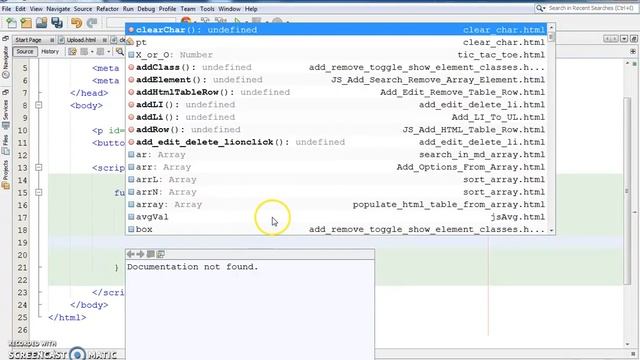Image resolution: width=640 pixels, height=360 pixels.
Task: Click the editor vertical scrollbar thumb
Action: point(628,191)
